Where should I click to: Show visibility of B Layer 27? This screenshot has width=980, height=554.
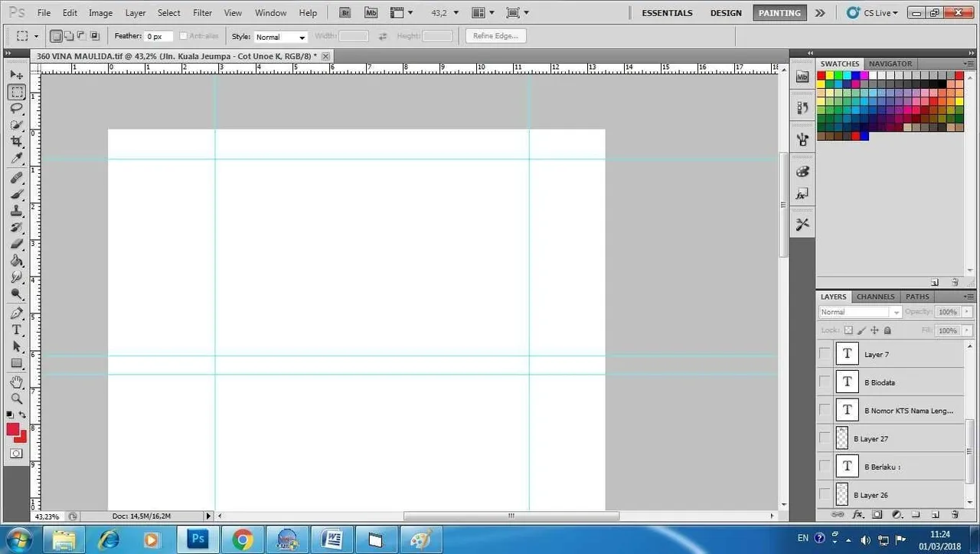825,438
